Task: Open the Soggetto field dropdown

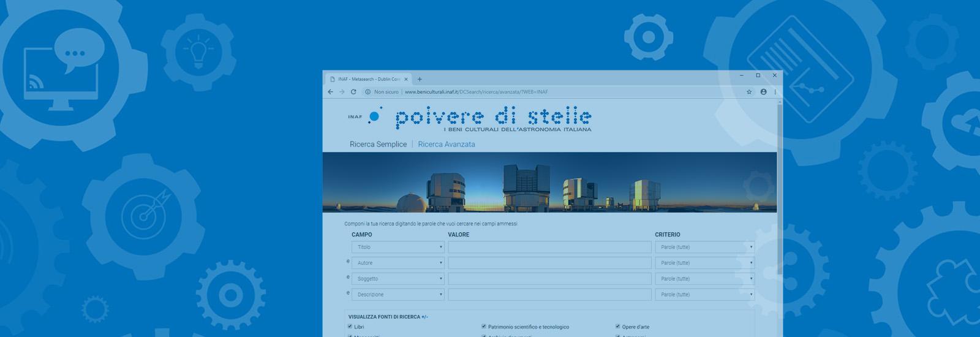Action: point(398,279)
